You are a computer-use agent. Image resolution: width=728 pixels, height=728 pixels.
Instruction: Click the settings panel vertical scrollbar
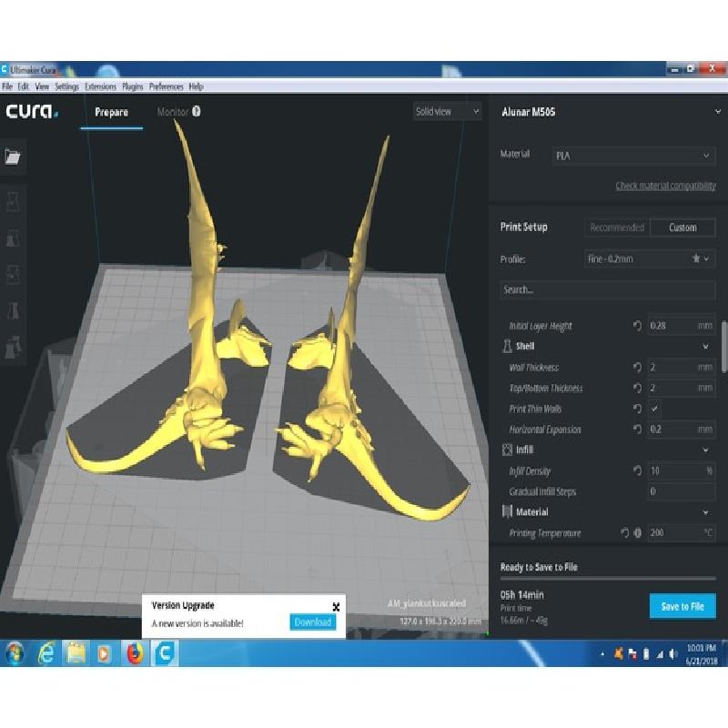pos(723,347)
